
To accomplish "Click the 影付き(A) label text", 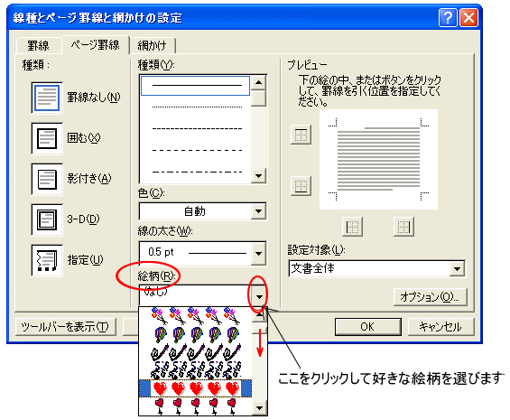I will point(89,179).
